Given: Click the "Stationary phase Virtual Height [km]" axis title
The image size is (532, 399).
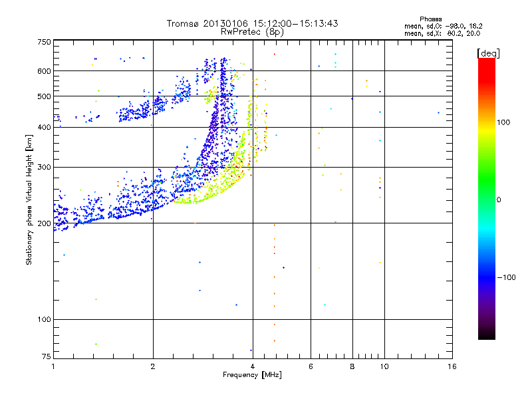Looking at the screenshot, I should 29,199.
